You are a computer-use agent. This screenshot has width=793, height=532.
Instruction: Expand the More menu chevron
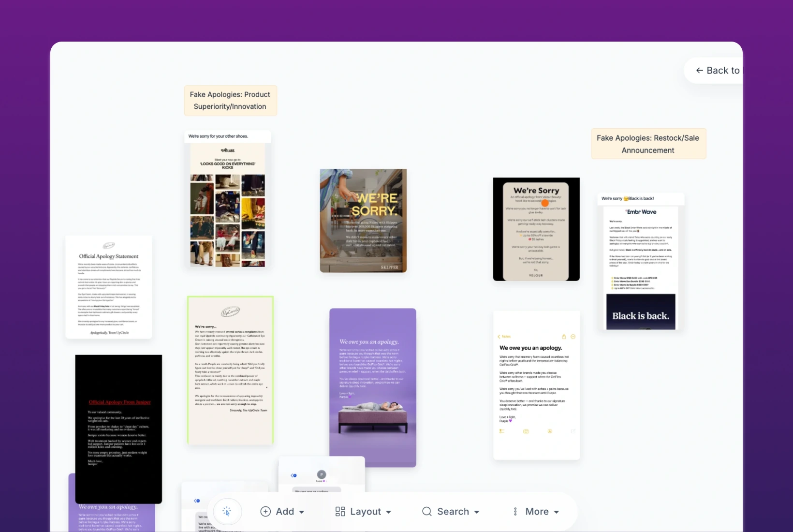[557, 512]
